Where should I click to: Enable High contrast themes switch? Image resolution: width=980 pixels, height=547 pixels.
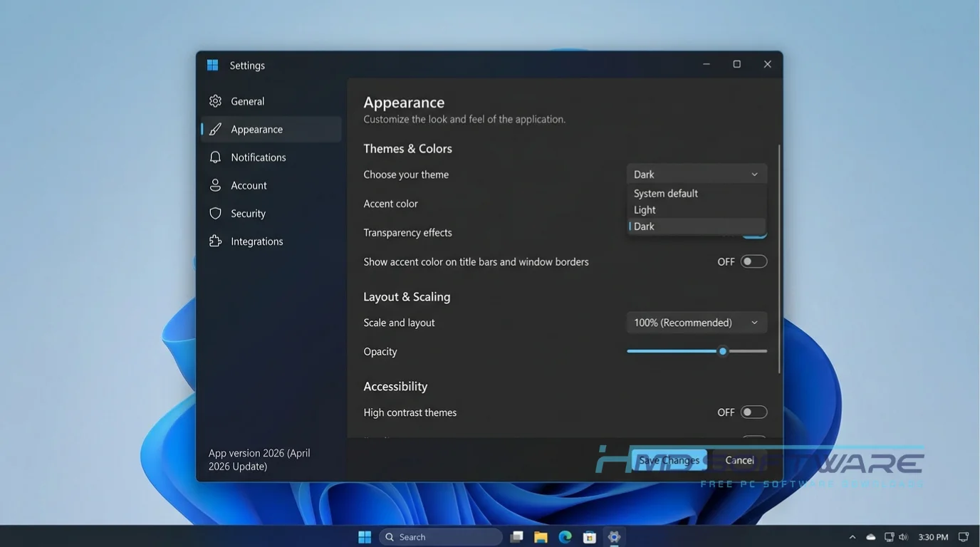click(754, 412)
